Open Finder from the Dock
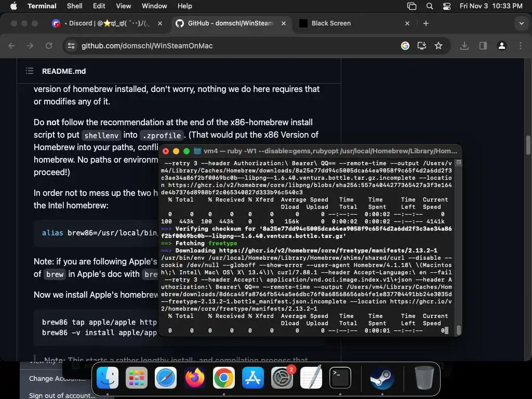 coord(108,378)
